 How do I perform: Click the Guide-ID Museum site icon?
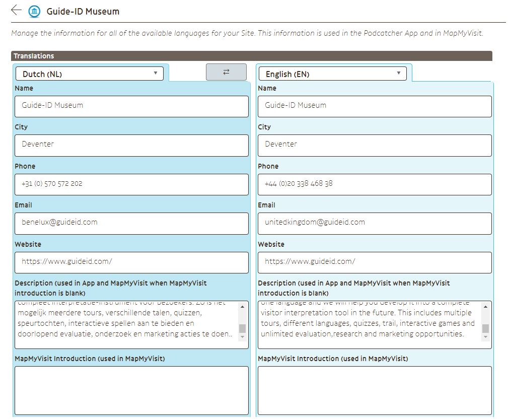tap(34, 12)
